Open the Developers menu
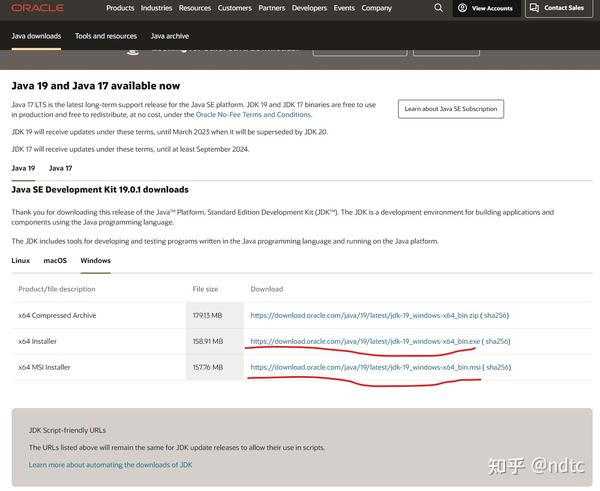This screenshot has height=491, width=600. coord(309,8)
